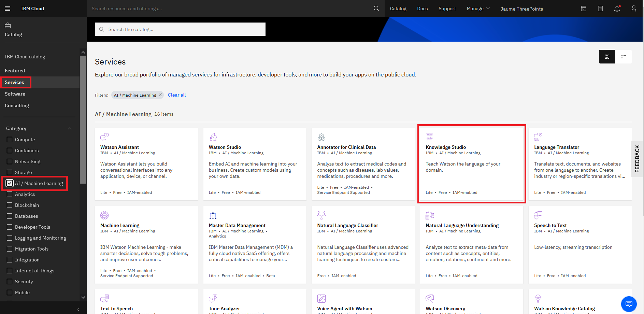Check the Containers category checkbox
Screen dimensions: 644x314
point(10,151)
